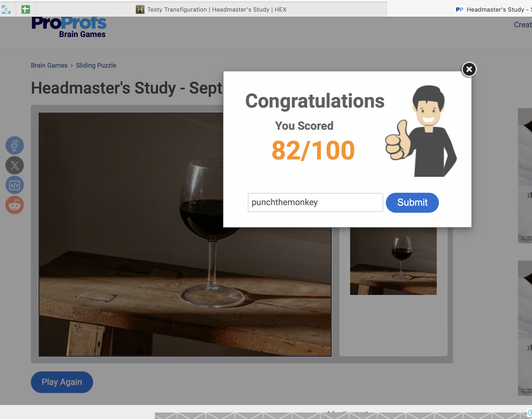The height and width of the screenshot is (419, 532).
Task: Click the X (Twitter) share icon
Action: (x=15, y=165)
